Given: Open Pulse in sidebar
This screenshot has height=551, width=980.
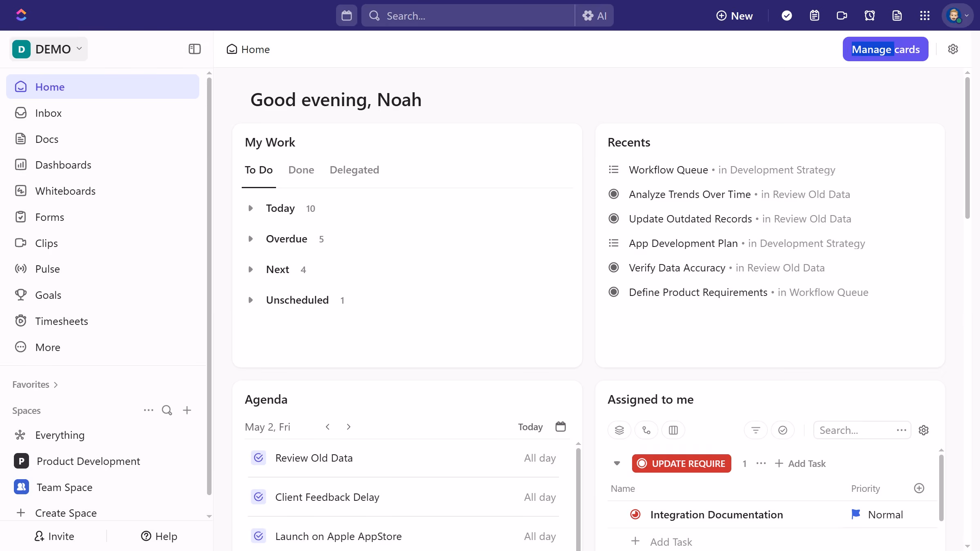Looking at the screenshot, I should [x=102, y=269].
